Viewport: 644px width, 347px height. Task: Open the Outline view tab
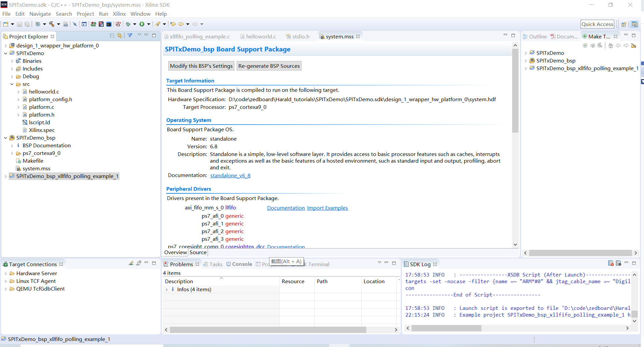pyautogui.click(x=535, y=36)
